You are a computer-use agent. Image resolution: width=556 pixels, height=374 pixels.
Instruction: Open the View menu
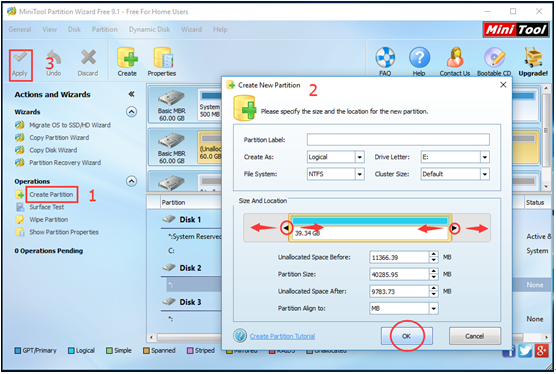click(x=50, y=29)
